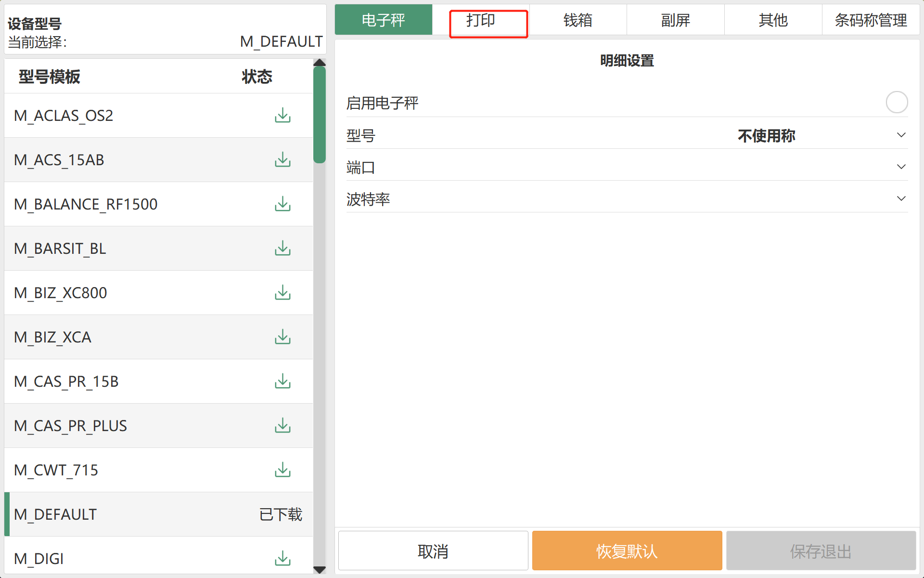Viewport: 924px width, 578px height.
Task: Open the 条码称管理 tab
Action: [871, 20]
